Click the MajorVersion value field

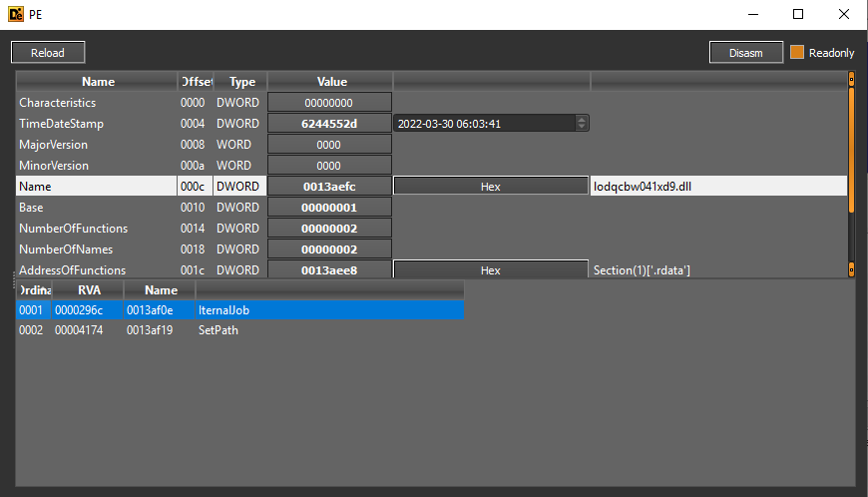(329, 145)
